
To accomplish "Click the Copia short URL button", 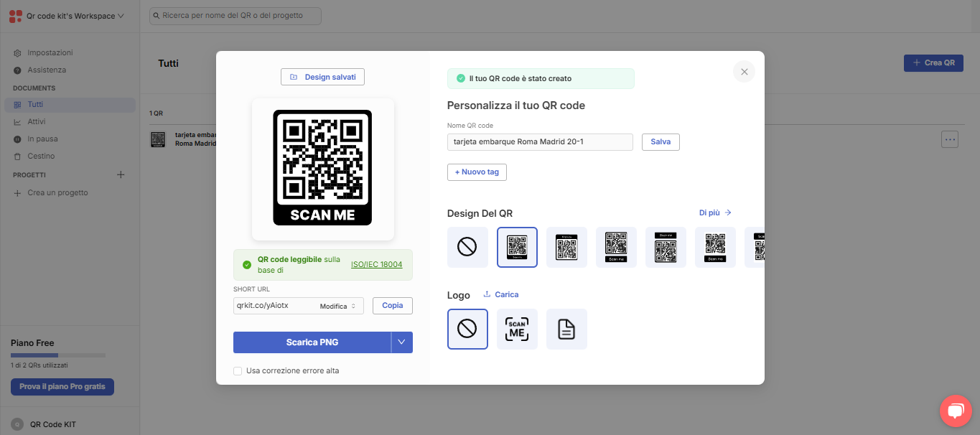I will coord(393,306).
